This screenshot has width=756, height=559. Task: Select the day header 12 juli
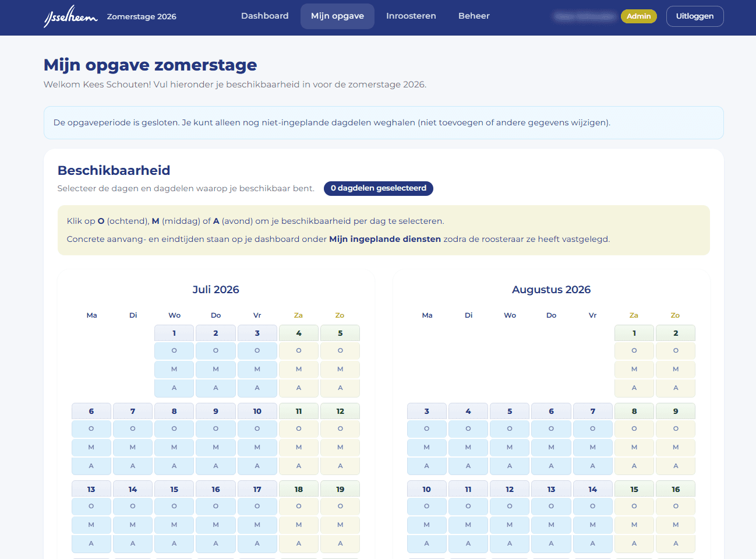point(340,411)
